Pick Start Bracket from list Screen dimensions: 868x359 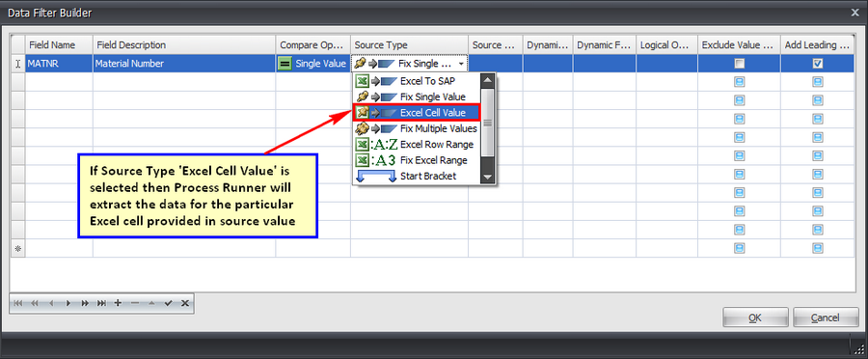tap(417, 177)
